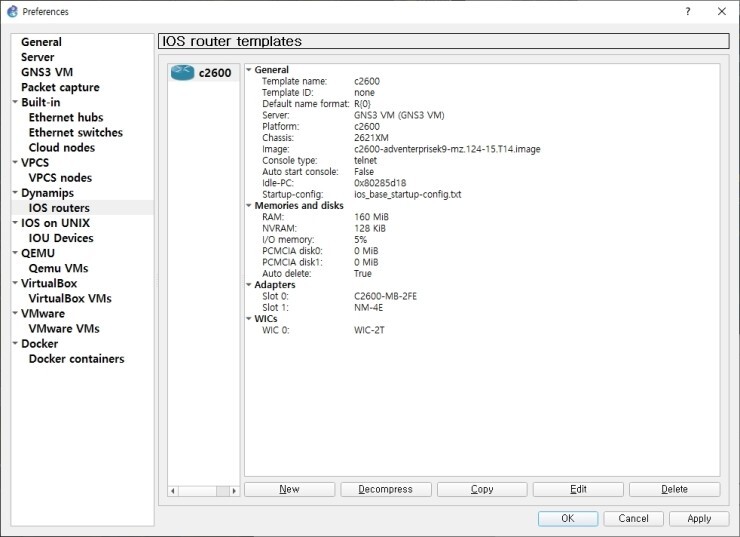Select IOU Devices in sidebar
The width and height of the screenshot is (740, 537).
pyautogui.click(x=61, y=238)
